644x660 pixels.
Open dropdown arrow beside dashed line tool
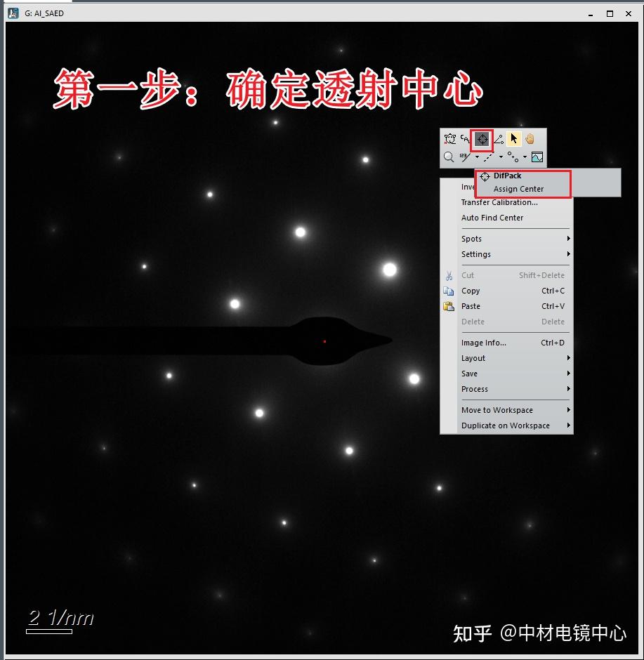501,157
